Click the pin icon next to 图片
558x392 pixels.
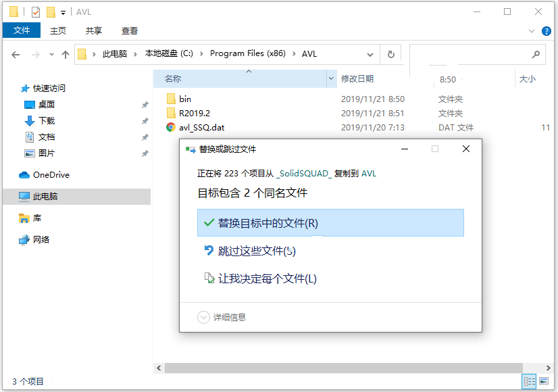(x=145, y=154)
